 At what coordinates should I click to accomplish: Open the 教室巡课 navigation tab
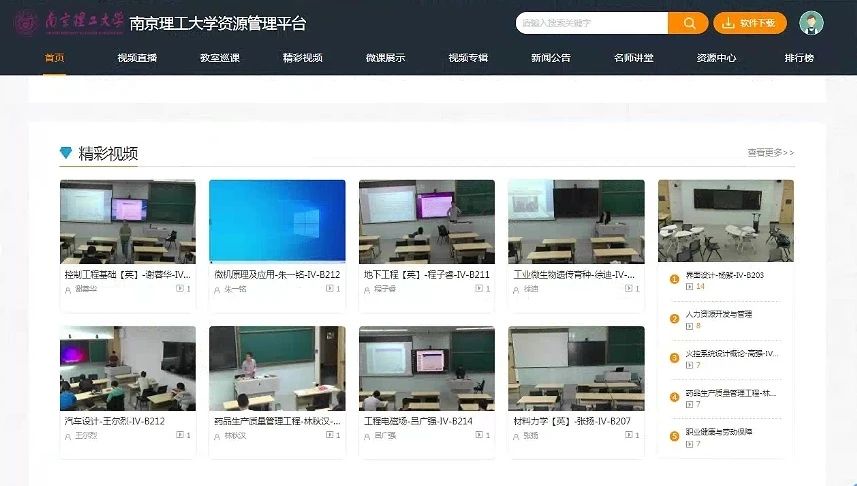click(x=219, y=58)
